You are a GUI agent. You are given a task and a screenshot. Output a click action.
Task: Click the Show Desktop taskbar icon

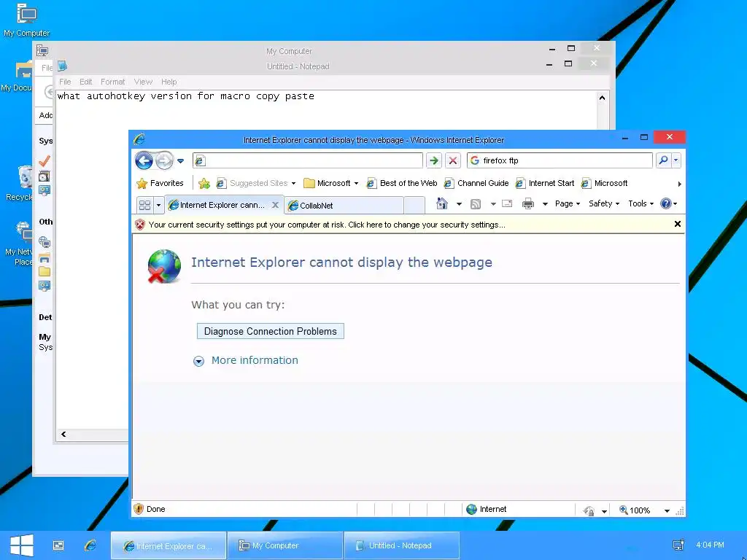[x=58, y=545]
